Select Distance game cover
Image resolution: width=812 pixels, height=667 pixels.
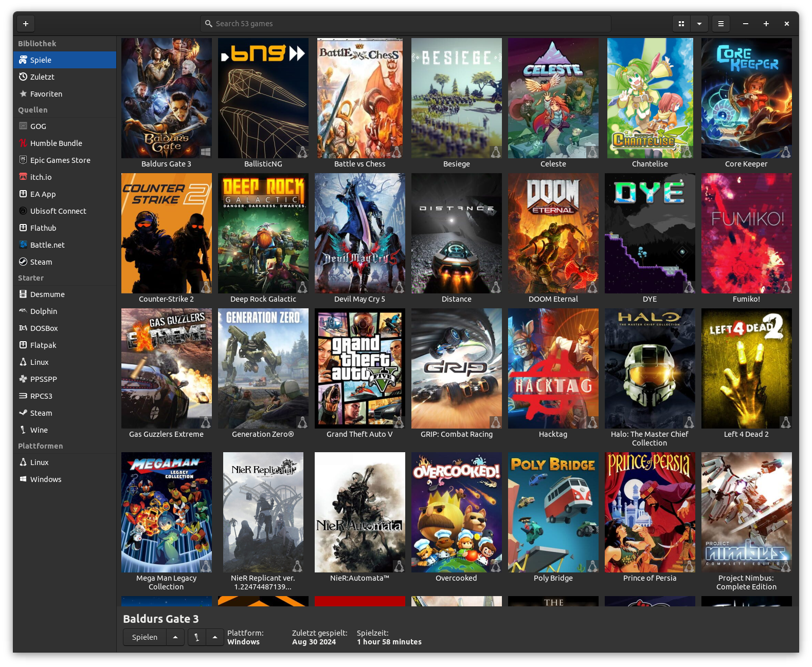pos(457,233)
